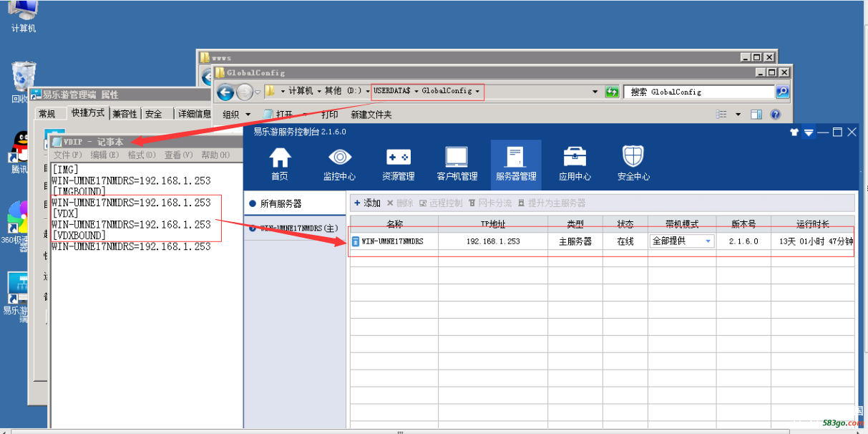This screenshot has height=434, width=868.
Task: Click 远程控制 remote control toolbar button
Action: tap(441, 203)
